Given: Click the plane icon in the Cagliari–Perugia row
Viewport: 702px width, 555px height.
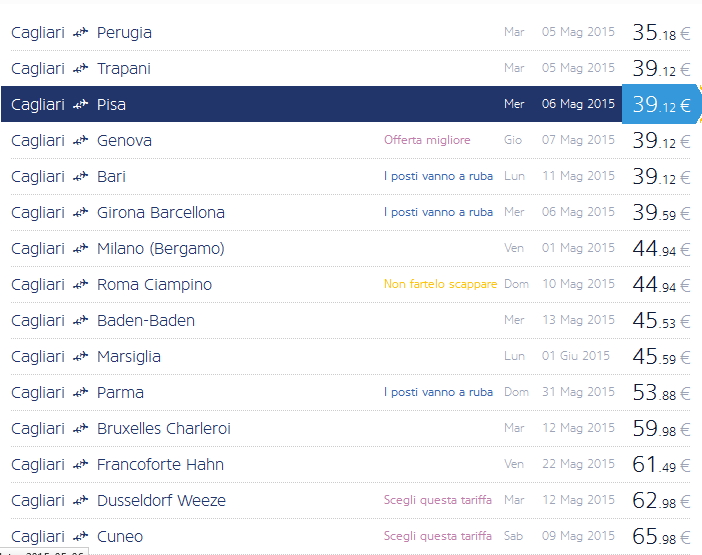Looking at the screenshot, I should point(81,33).
